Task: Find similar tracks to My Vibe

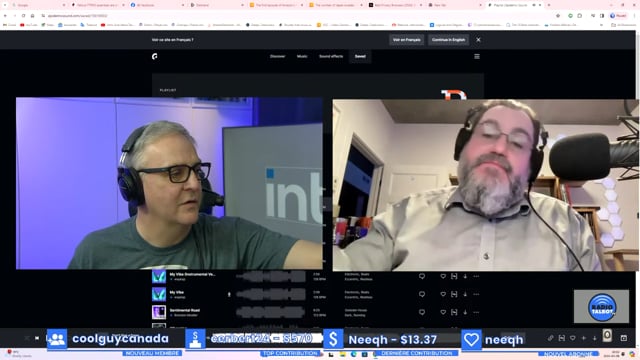Action: [454, 294]
